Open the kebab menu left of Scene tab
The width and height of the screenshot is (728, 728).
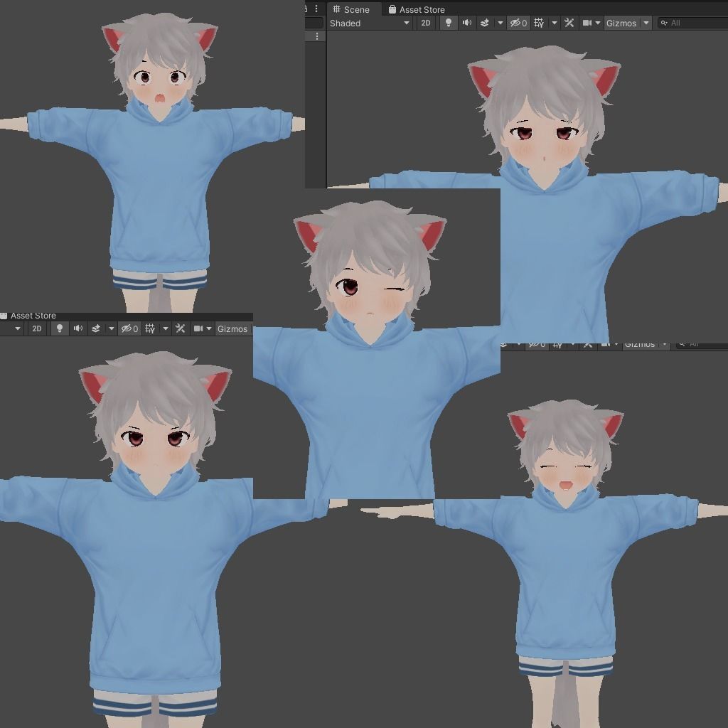(316, 9)
